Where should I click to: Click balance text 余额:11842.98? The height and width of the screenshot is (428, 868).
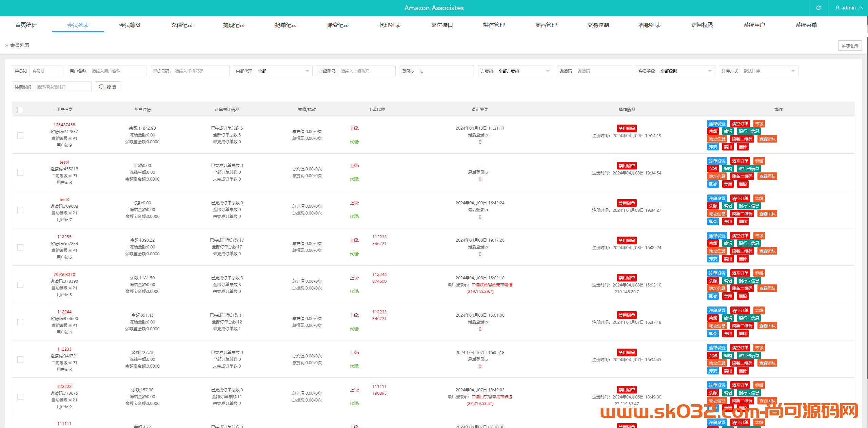point(142,128)
